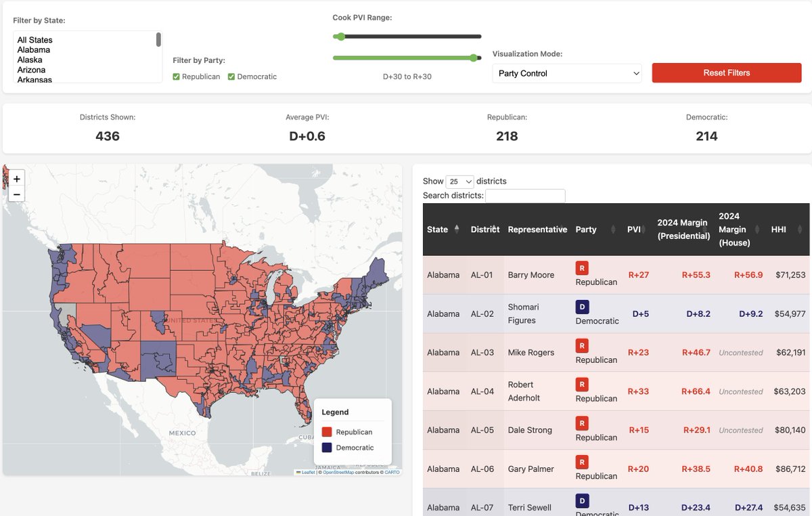This screenshot has width=812, height=516.
Task: Click the red Republican legend swatch
Action: [x=327, y=432]
